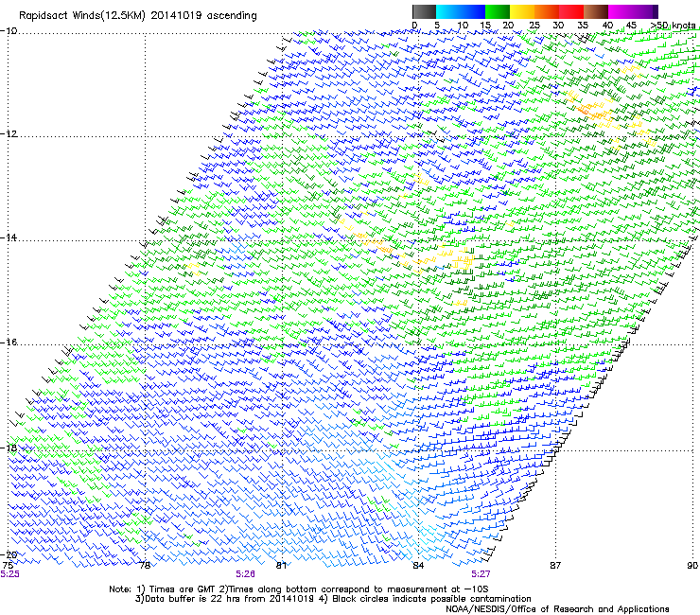Select the yellow 20-25 knots color swatch

coord(522,11)
